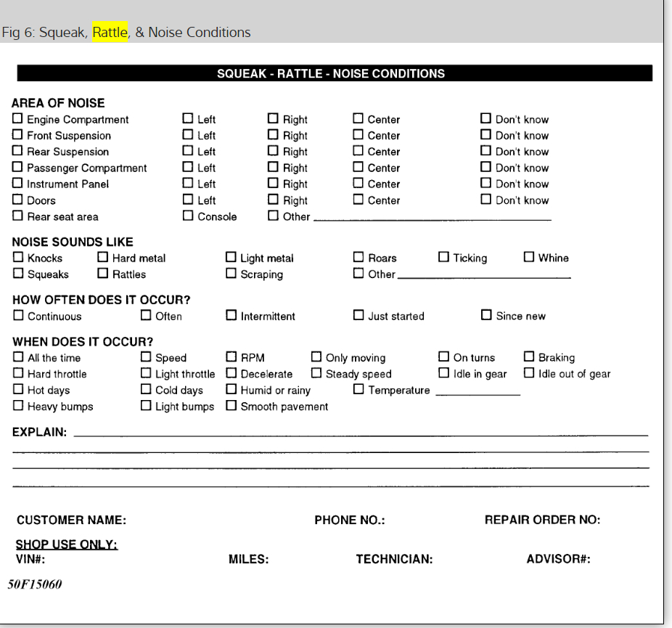Screen dimensions: 672x628
Task: Check the Often box
Action: tap(146, 316)
